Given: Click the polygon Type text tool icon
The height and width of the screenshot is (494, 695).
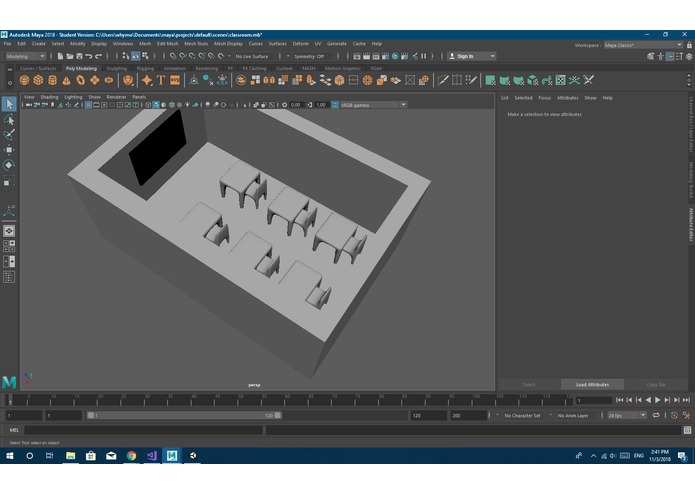Looking at the screenshot, I should [x=161, y=80].
